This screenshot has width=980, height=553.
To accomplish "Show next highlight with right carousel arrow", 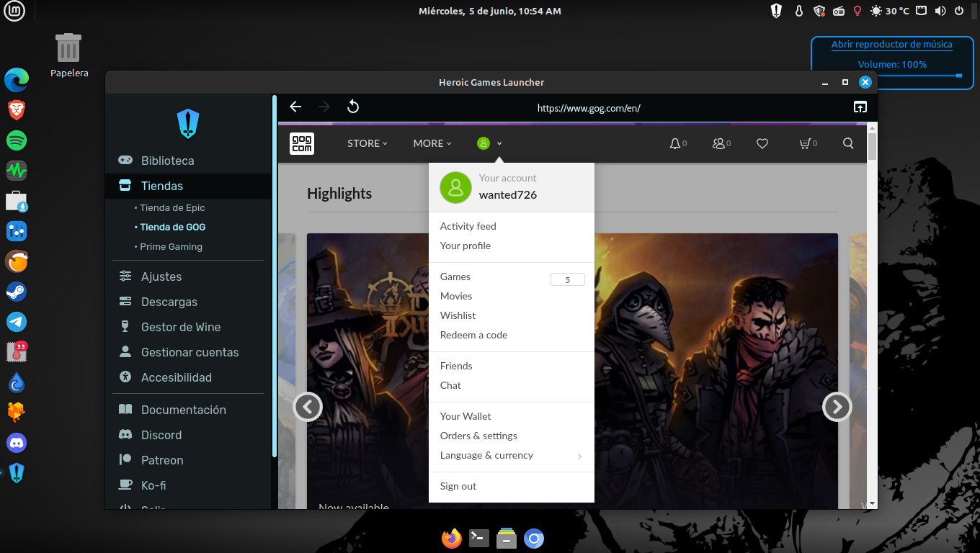I will tap(837, 407).
